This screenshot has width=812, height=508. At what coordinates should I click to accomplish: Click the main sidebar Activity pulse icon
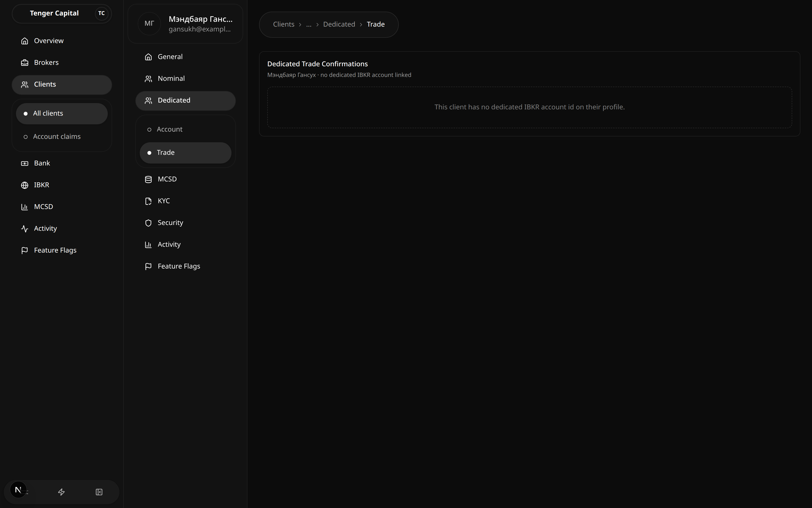[x=24, y=229]
